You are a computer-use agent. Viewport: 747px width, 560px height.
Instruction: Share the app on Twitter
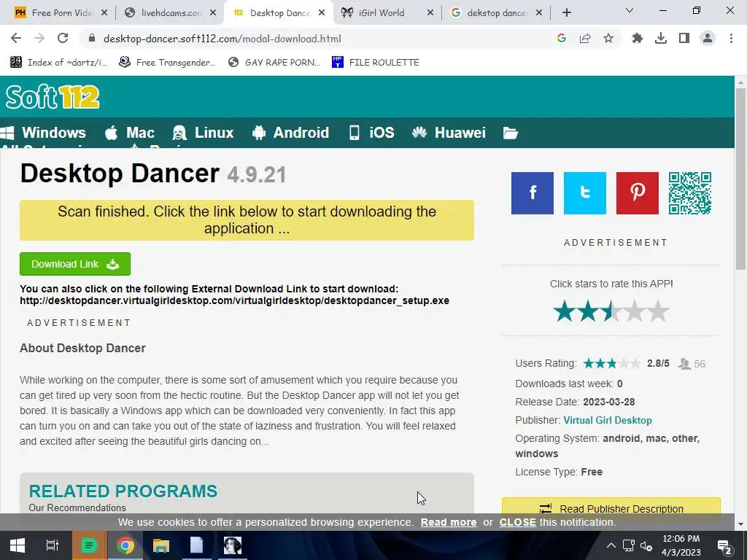pos(584,192)
